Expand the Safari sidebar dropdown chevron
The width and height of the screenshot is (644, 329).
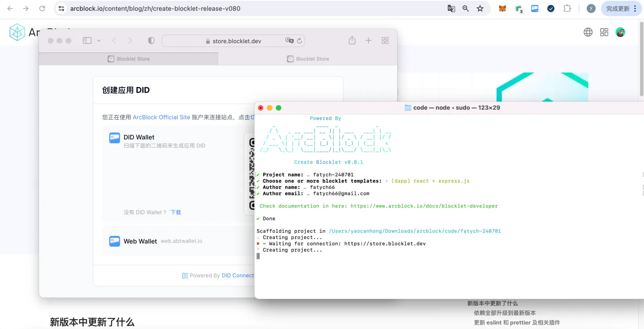[x=99, y=41]
